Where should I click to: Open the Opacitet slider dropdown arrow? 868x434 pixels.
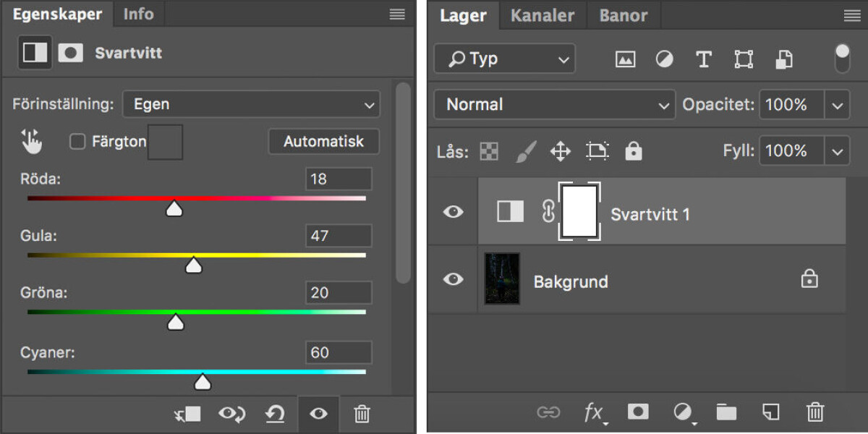tap(838, 105)
